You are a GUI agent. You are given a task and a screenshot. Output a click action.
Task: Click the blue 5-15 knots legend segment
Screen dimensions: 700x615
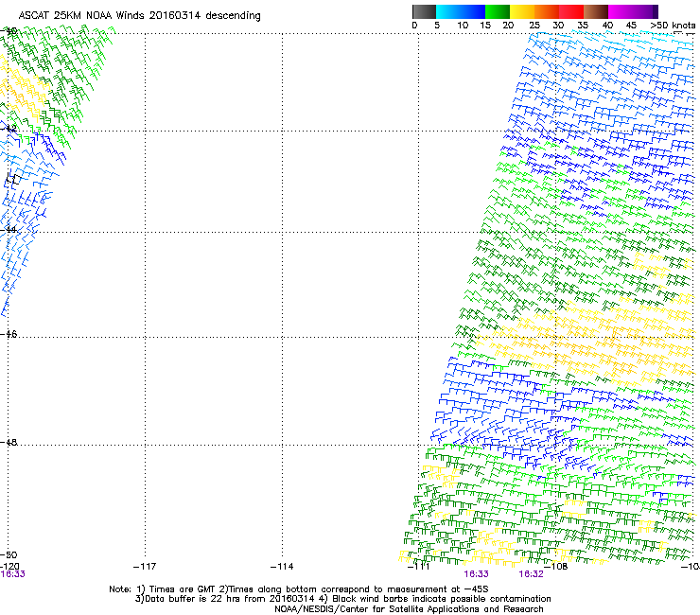461,11
